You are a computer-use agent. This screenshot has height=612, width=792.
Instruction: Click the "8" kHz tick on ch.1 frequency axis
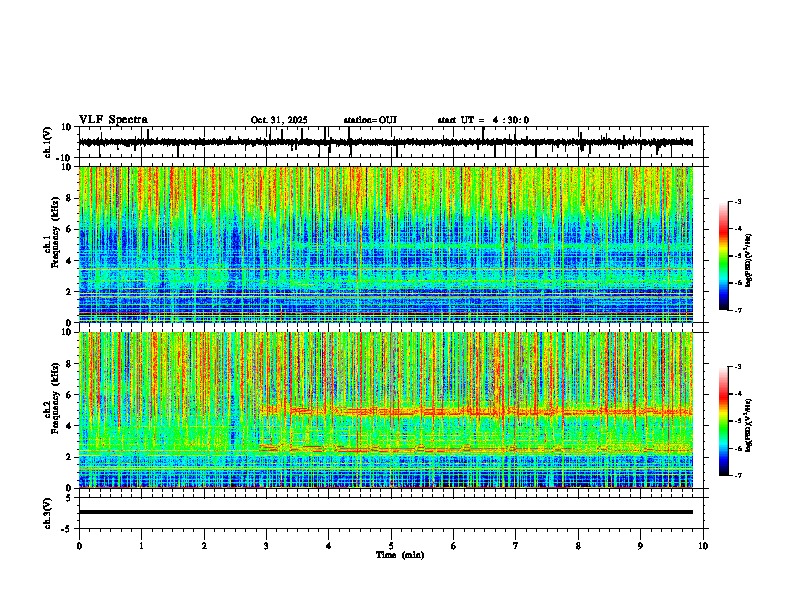(70, 198)
